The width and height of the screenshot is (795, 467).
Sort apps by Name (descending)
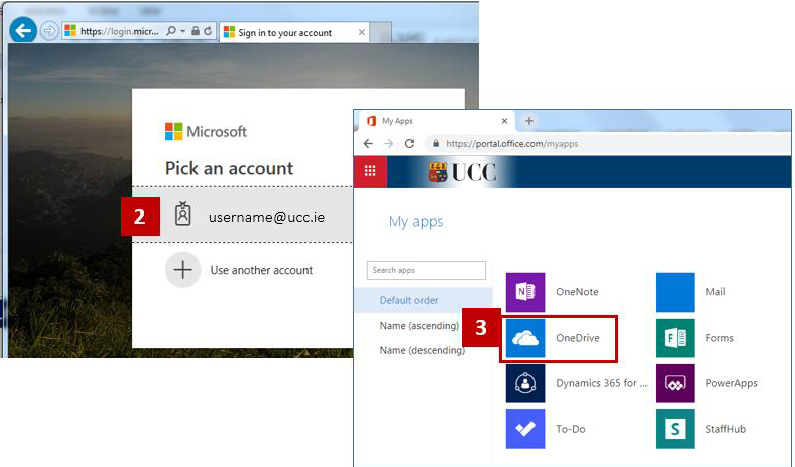click(x=421, y=351)
